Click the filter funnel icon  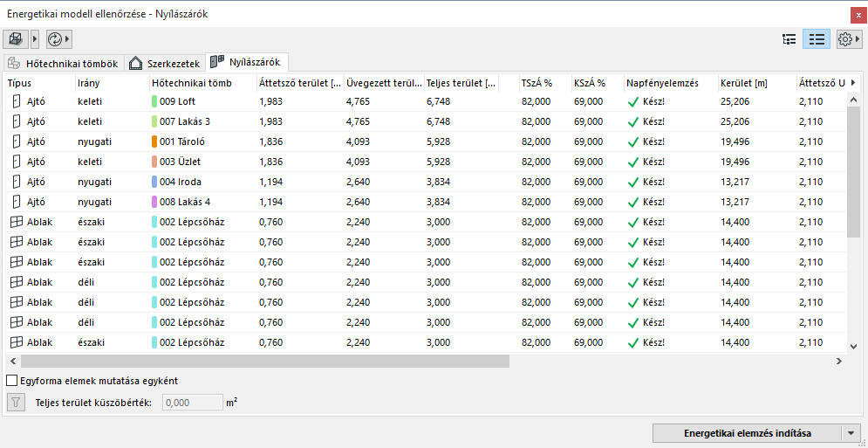pyautogui.click(x=16, y=403)
